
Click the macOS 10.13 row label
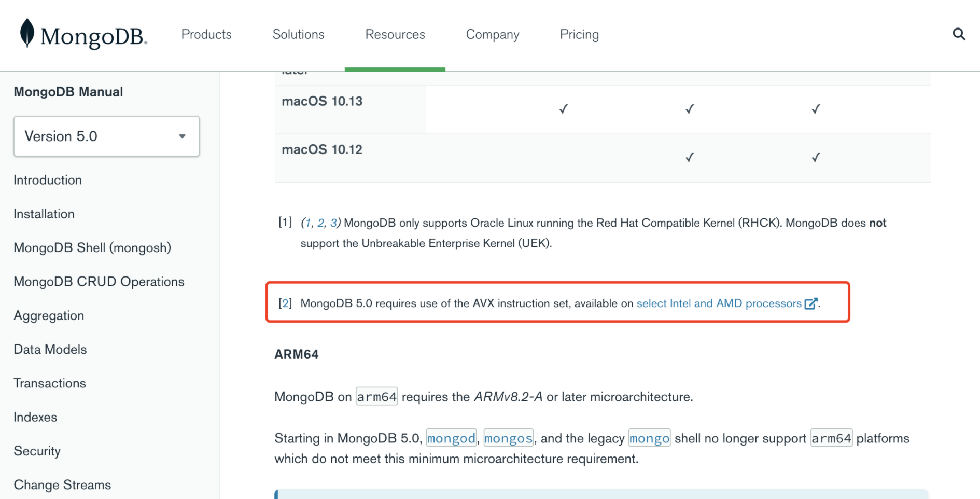(x=322, y=101)
